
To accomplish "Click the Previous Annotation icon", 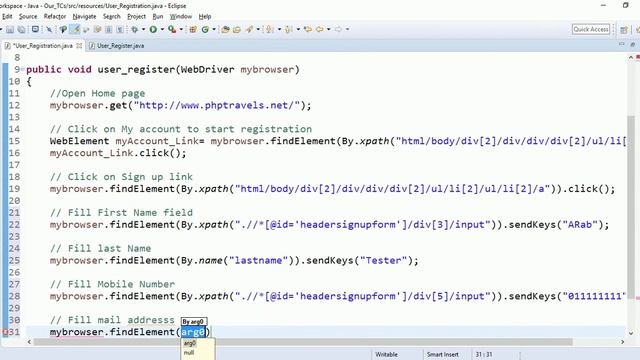I will click(288, 29).
